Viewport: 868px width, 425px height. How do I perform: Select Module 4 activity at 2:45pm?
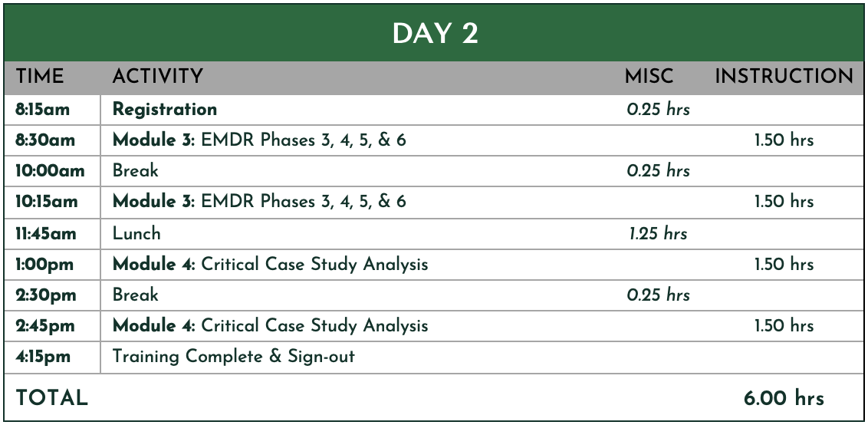tap(270, 325)
